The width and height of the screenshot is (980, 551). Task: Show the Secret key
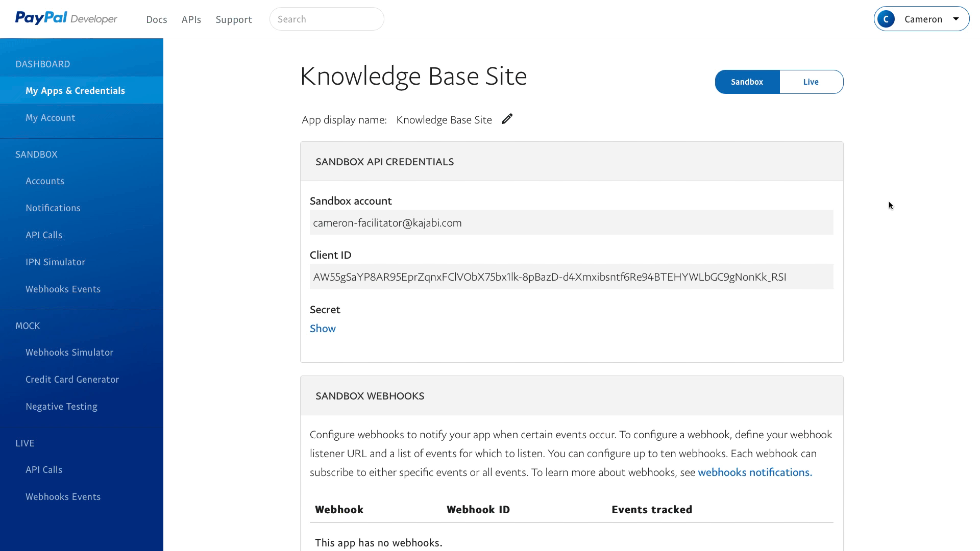click(x=323, y=329)
